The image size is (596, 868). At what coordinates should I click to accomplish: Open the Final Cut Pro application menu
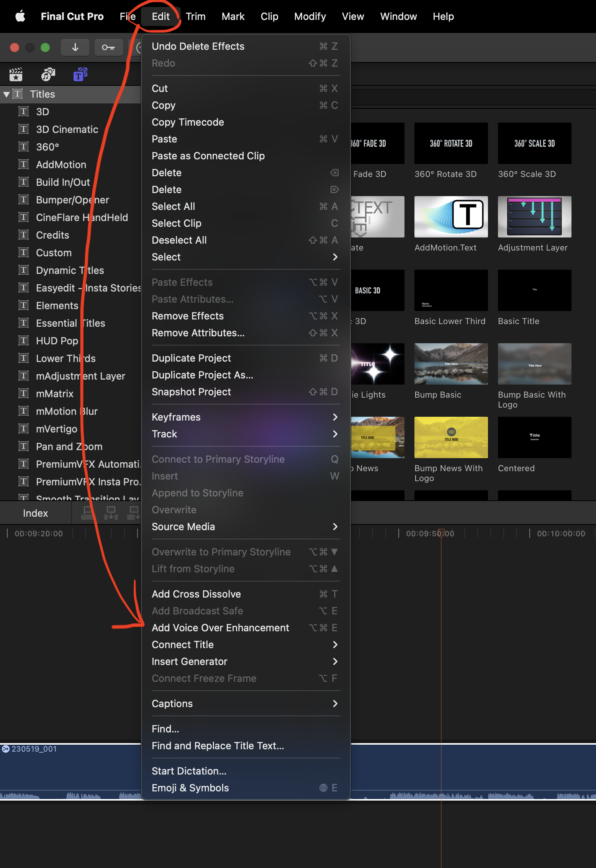[x=72, y=16]
